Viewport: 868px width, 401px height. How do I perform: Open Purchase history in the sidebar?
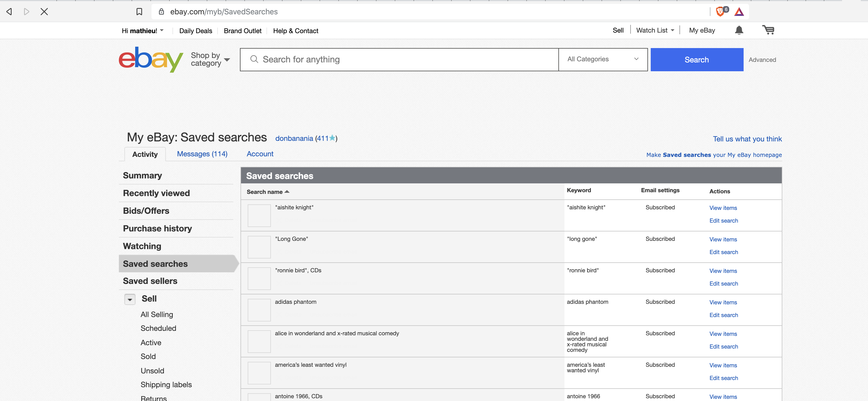point(157,228)
